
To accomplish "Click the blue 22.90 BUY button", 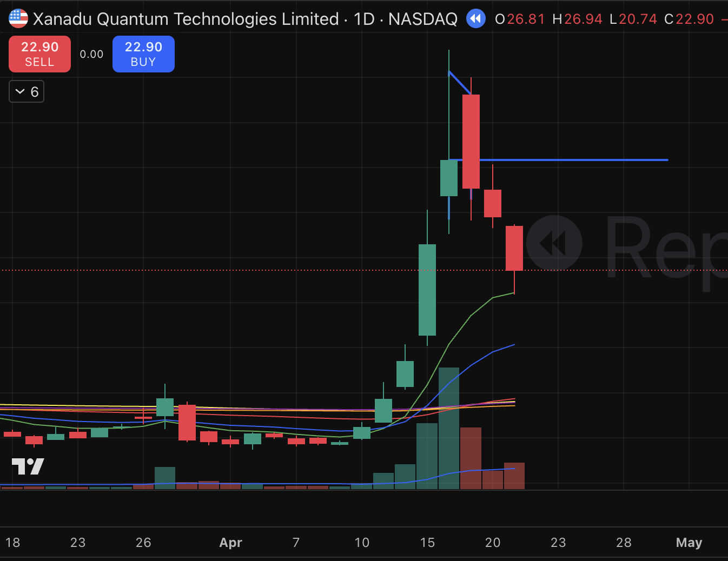I will pyautogui.click(x=143, y=54).
